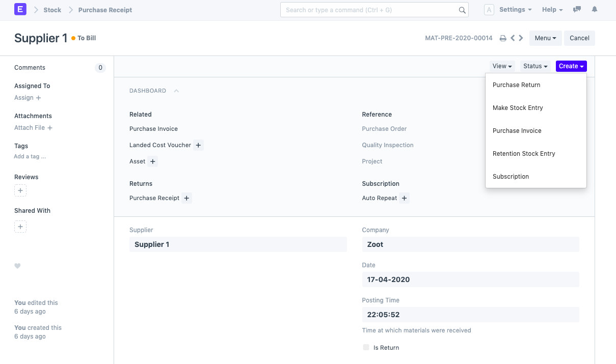This screenshot has height=364, width=616.
Task: Add new Landed Cost Voucher with plus icon
Action: 199,145
